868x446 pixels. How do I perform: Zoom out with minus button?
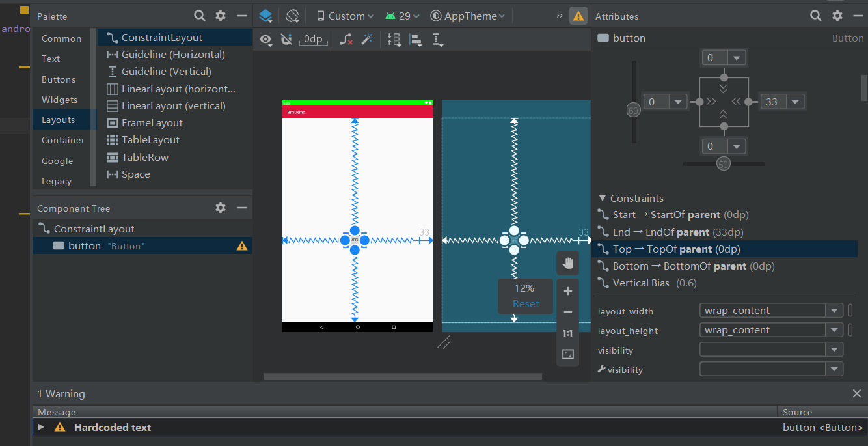(x=567, y=312)
